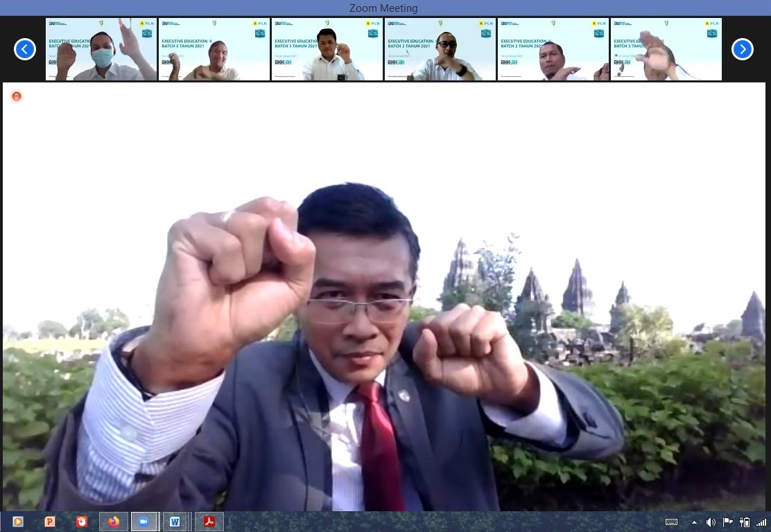771x532 pixels.
Task: Open the touch keyboard from system tray
Action: pos(671,522)
